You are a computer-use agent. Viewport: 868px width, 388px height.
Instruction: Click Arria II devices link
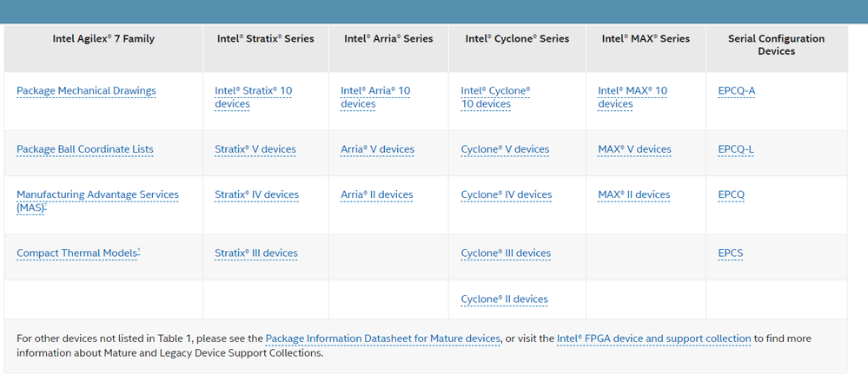tap(376, 195)
